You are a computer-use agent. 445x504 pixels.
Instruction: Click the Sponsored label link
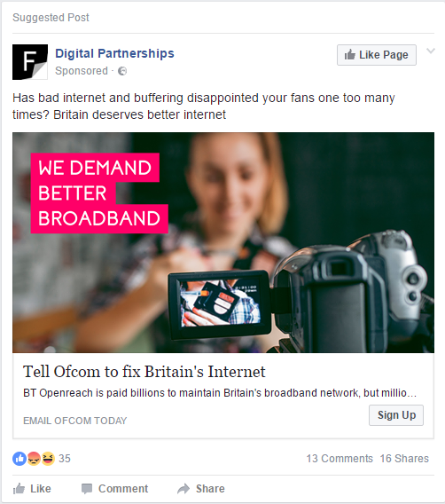(x=82, y=71)
